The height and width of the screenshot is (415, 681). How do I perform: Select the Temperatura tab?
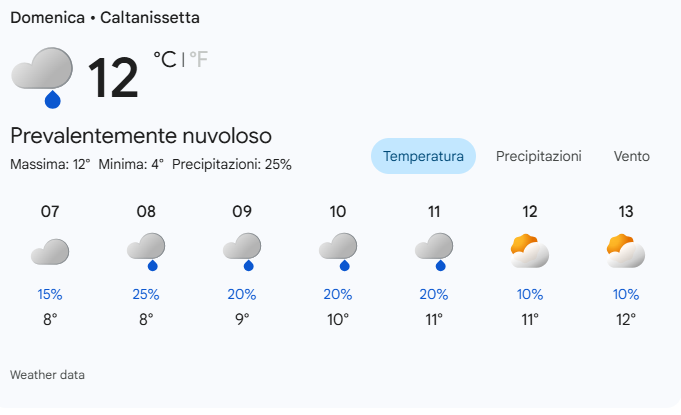click(x=423, y=156)
